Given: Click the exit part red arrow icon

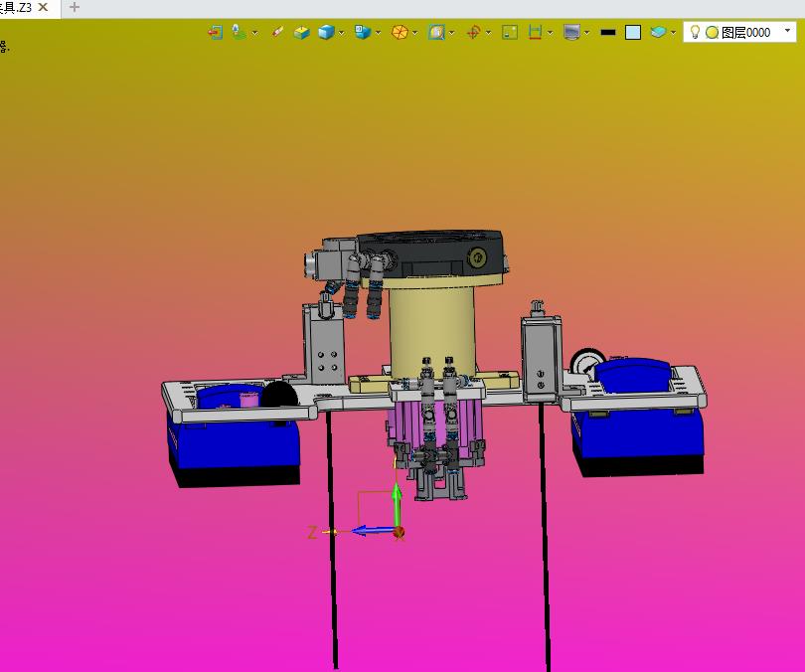Looking at the screenshot, I should pyautogui.click(x=215, y=33).
